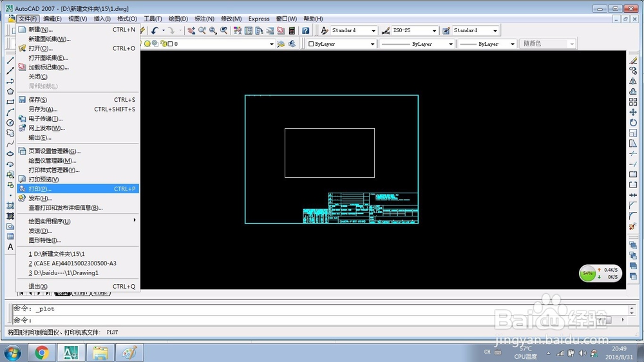Click the Undo arrow icon
This screenshot has width=644, height=362.
[x=155, y=30]
